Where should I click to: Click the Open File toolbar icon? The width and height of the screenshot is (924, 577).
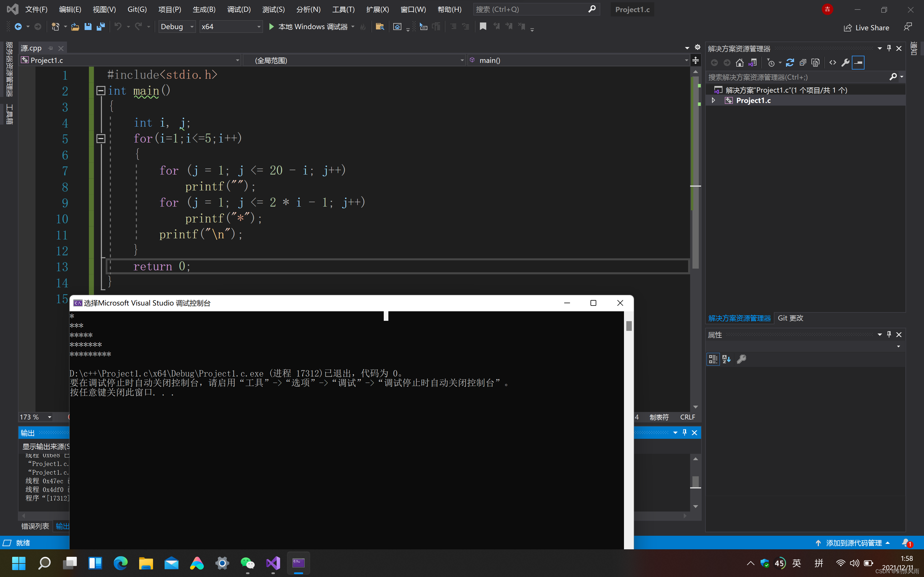(75, 27)
